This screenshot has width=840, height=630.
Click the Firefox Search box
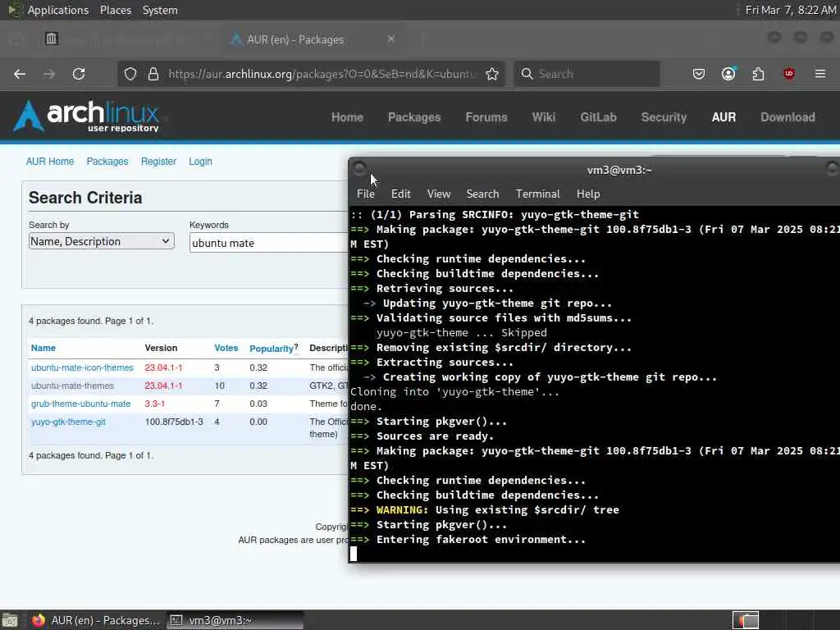587,74
